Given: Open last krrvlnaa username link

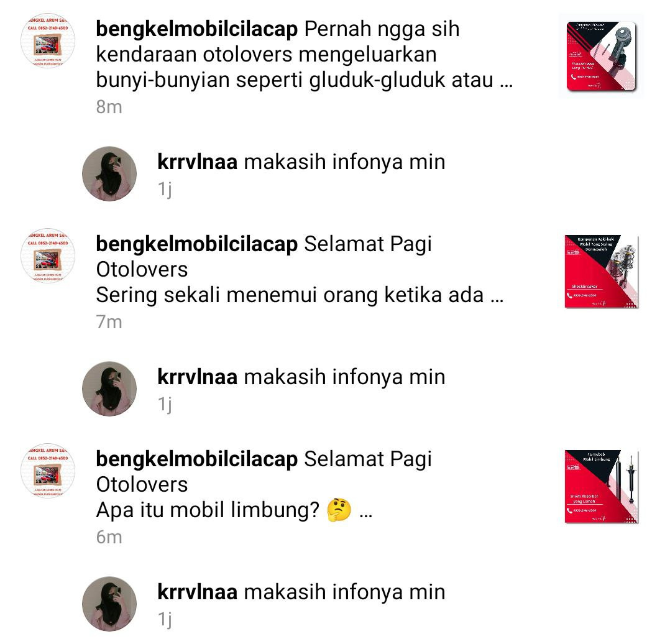Looking at the screenshot, I should click(x=198, y=592).
